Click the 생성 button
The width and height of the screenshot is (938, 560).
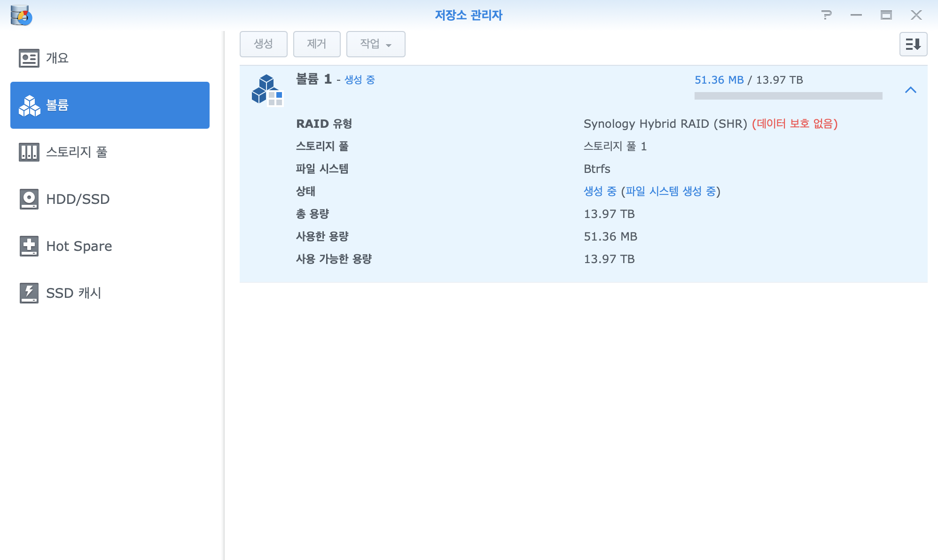263,44
